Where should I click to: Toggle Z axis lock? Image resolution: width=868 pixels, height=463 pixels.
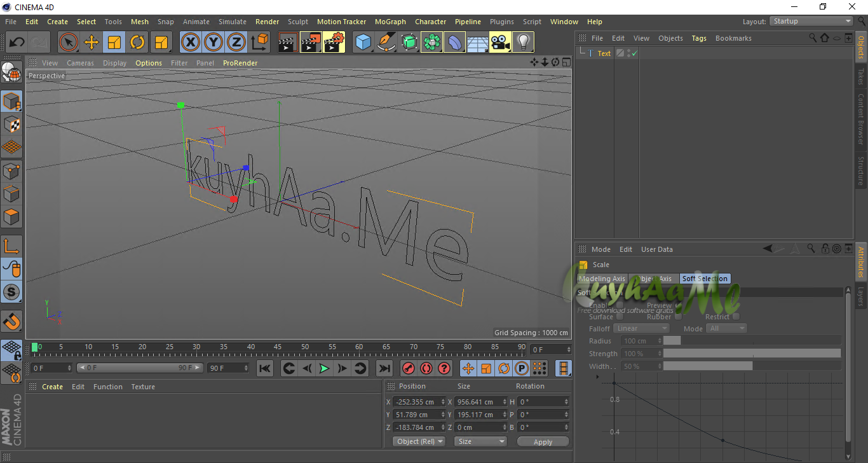coord(236,43)
